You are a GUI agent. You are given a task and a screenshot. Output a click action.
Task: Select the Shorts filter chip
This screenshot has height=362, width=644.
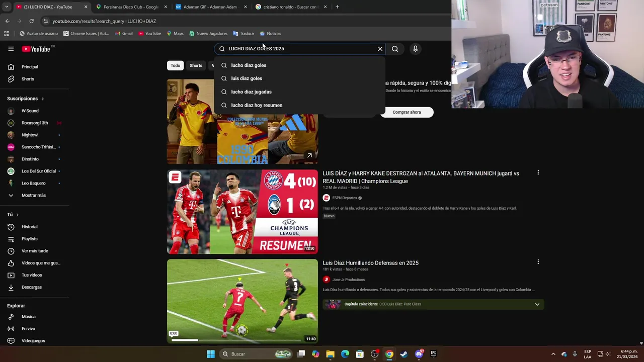[196, 65]
